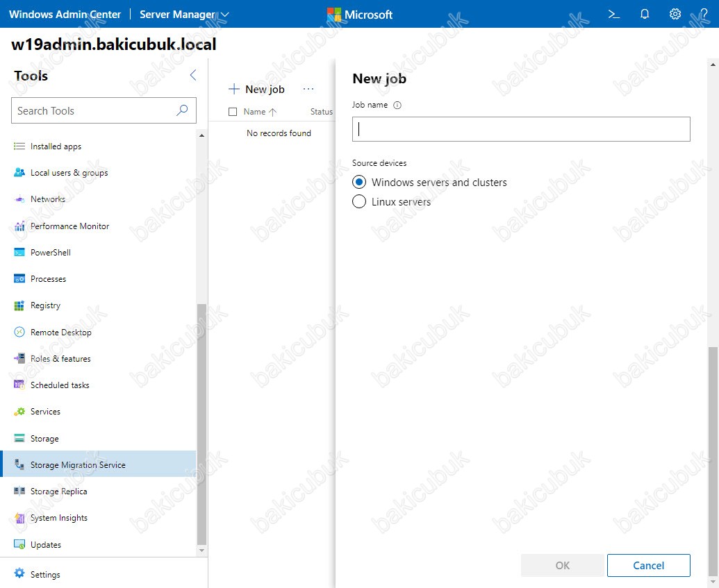The width and height of the screenshot is (719, 588).
Task: Open the more actions ellipsis menu
Action: 308,88
